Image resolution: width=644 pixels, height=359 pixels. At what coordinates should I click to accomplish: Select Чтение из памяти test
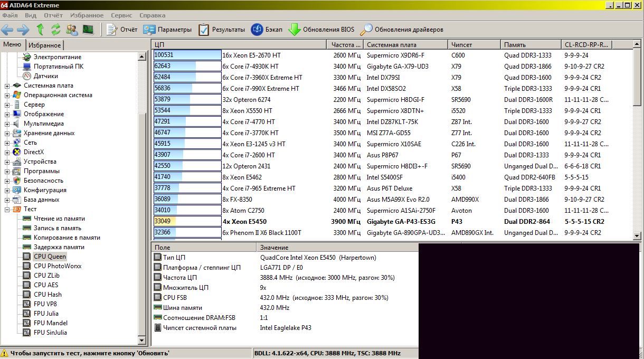pos(54,219)
